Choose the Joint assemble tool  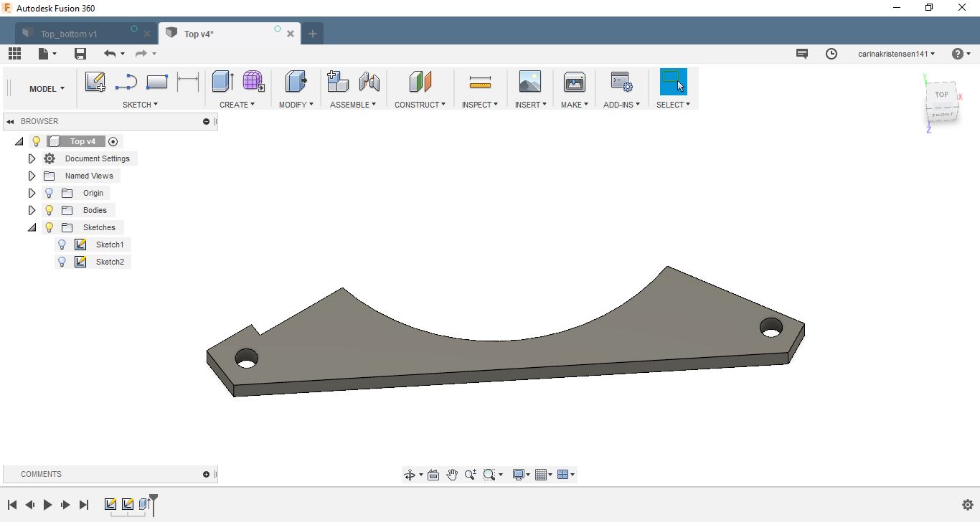click(x=369, y=82)
